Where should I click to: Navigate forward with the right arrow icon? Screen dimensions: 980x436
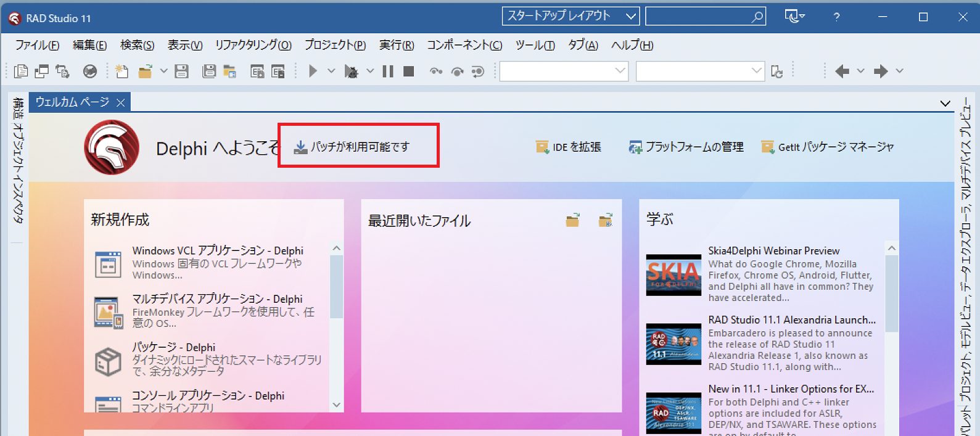click(x=881, y=72)
